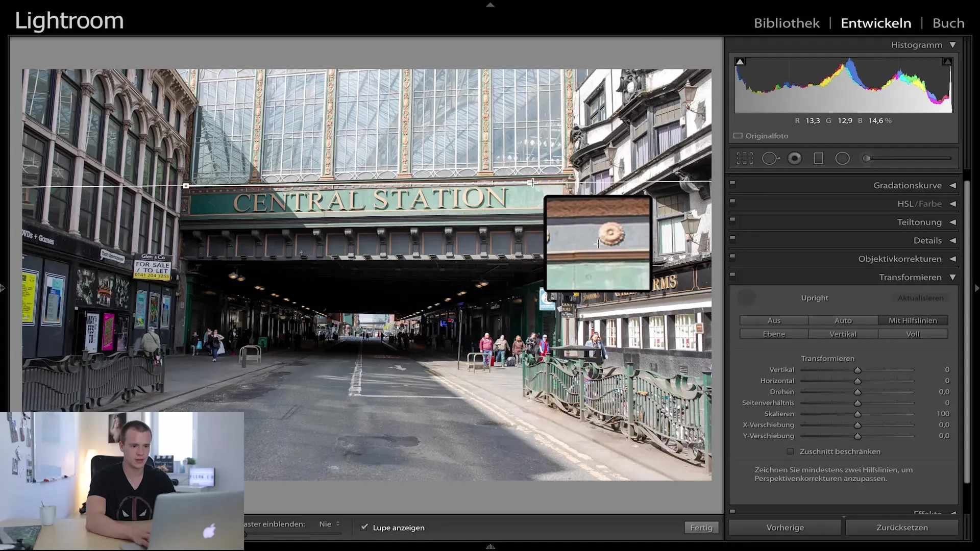Select Upright mode Mit Hilfslinien
This screenshot has width=980, height=551.
pos(913,320)
